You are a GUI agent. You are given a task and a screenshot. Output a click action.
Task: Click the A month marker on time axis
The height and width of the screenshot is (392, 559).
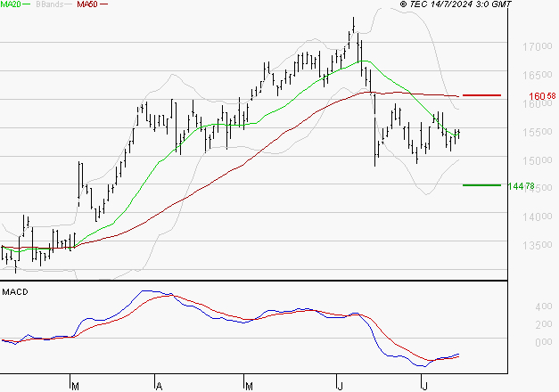pyautogui.click(x=159, y=386)
